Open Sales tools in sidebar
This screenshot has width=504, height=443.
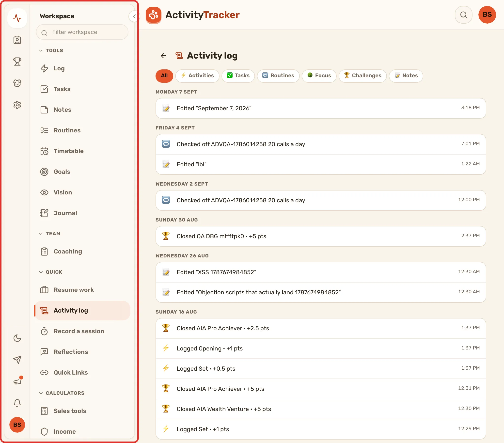(82, 411)
